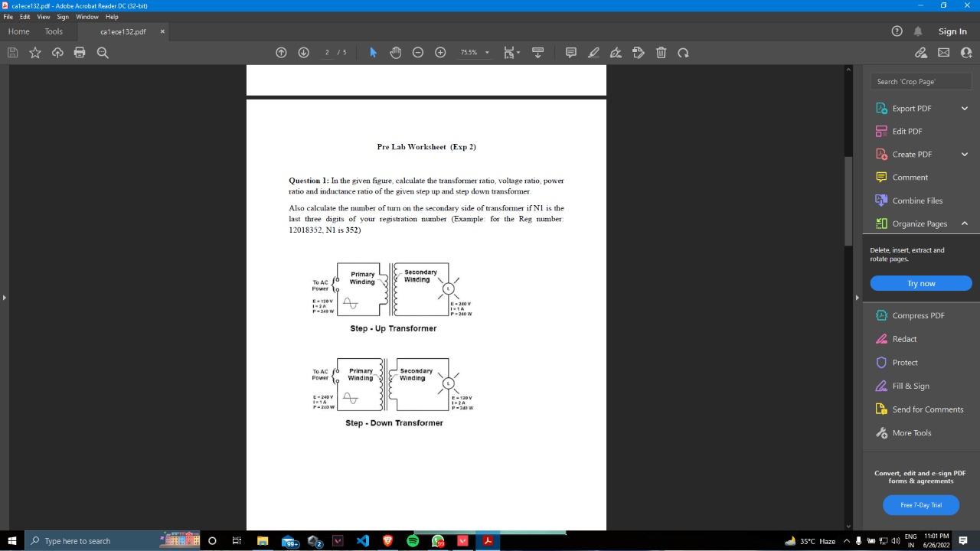Zoom out using the minus icon
Viewport: 980px width, 551px height.
point(418,52)
